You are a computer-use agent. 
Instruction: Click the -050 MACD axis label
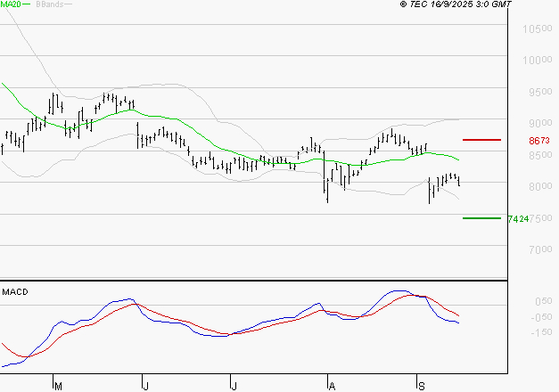click(541, 317)
